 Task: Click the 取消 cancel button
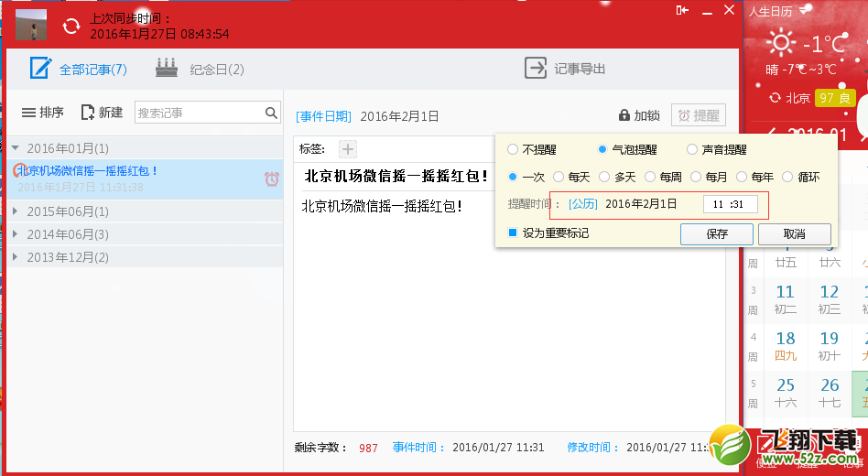[x=795, y=234]
